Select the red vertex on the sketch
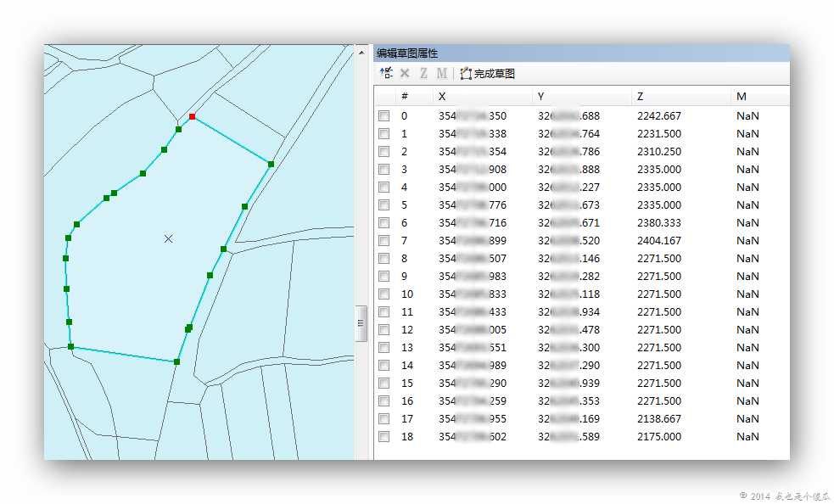This screenshot has width=834, height=504. coord(192,116)
